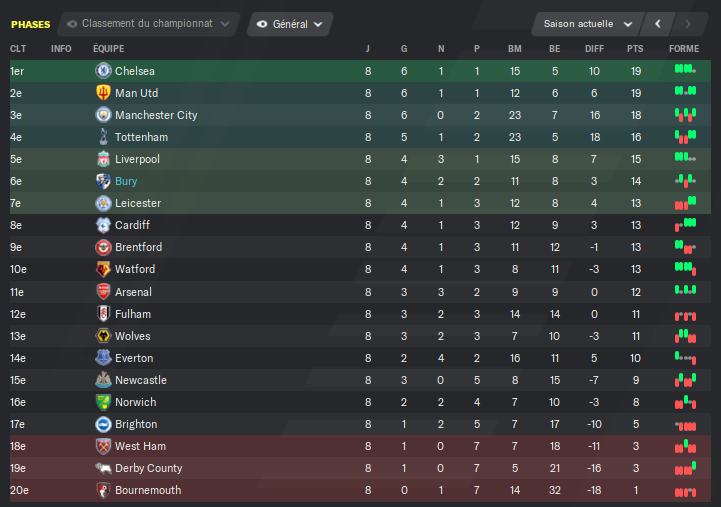
Task: Click the Tottenham cockerel crest
Action: pyautogui.click(x=103, y=137)
